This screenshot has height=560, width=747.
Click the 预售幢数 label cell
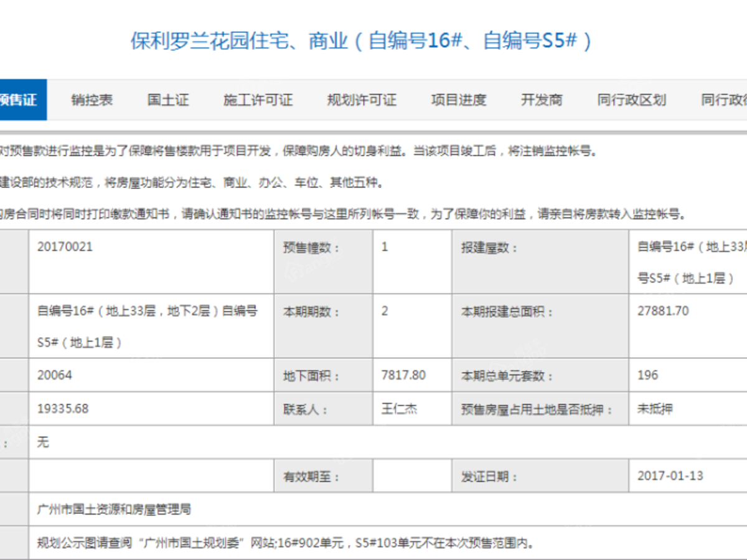click(x=324, y=261)
